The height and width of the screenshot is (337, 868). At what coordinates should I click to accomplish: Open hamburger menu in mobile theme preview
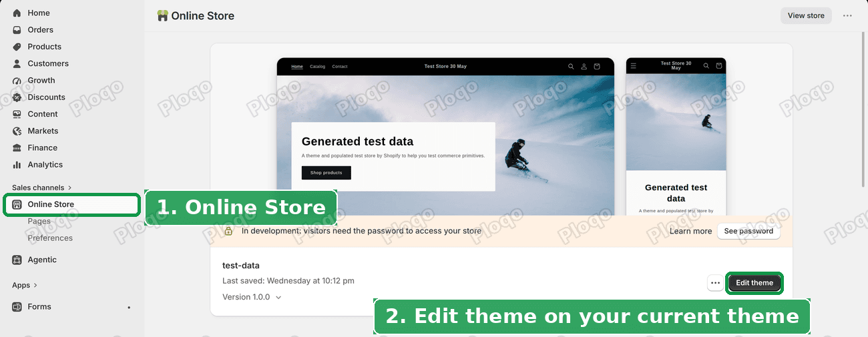(633, 65)
